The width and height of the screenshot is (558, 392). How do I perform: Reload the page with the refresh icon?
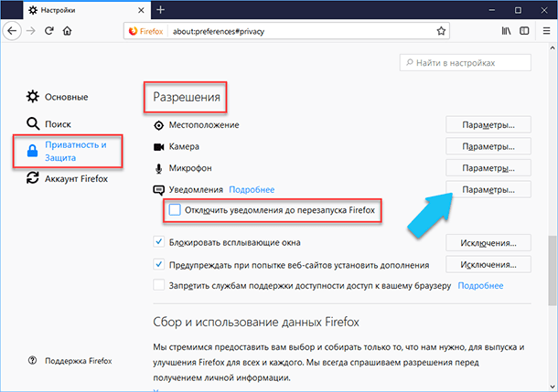coord(49,31)
